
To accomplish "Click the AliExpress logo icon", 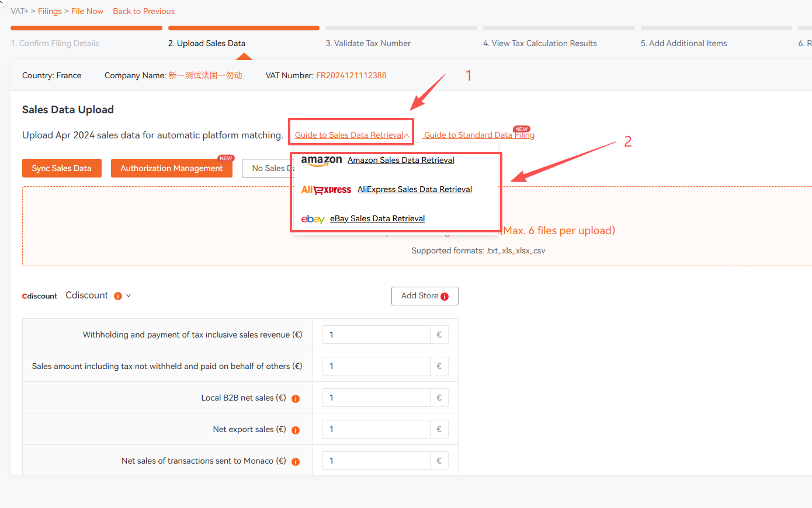I will (x=326, y=190).
